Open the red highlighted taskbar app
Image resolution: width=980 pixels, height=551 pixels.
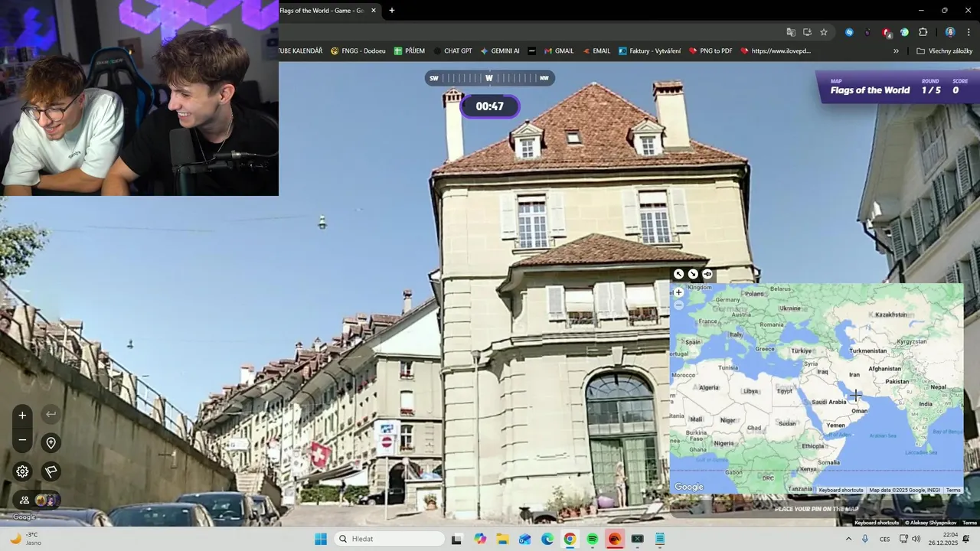point(614,539)
